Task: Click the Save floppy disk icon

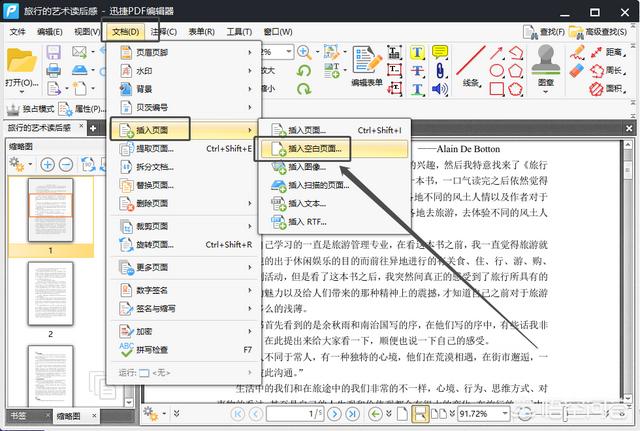Action: pyautogui.click(x=53, y=52)
